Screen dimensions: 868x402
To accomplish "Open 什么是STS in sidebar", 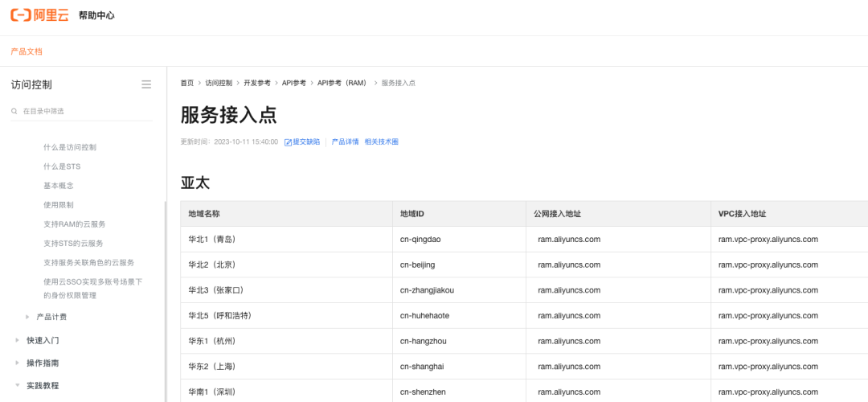I will [62, 166].
